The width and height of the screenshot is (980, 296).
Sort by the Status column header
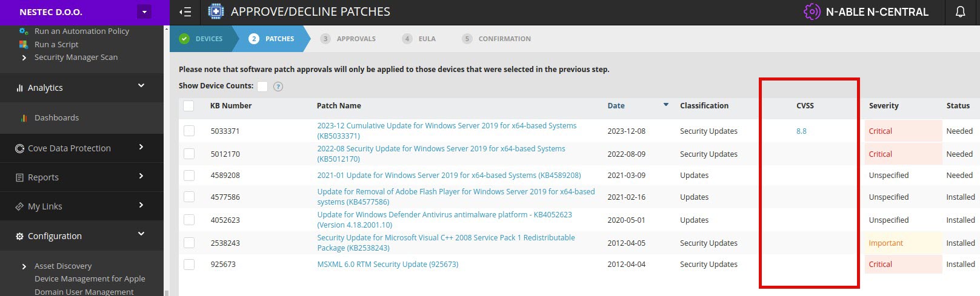(958, 106)
